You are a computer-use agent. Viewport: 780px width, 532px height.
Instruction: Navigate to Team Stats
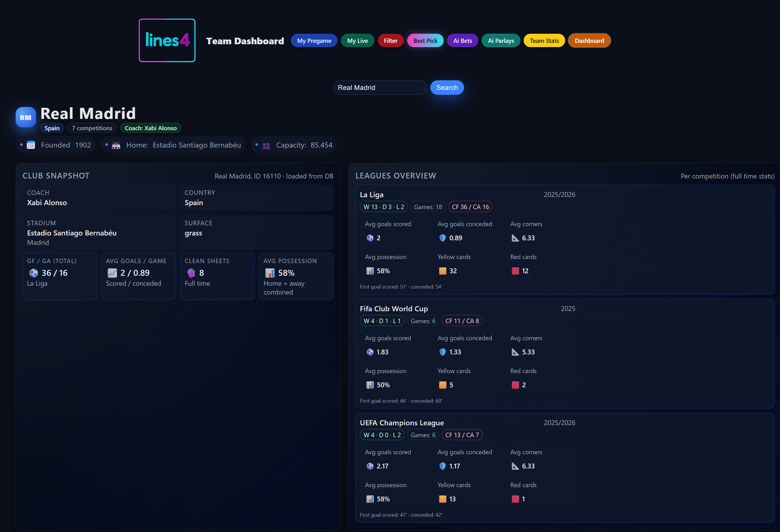point(544,41)
